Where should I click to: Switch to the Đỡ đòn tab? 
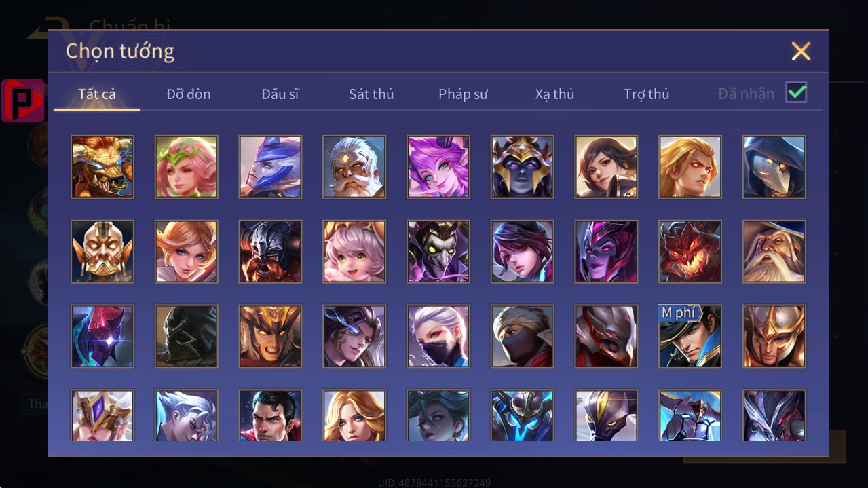tap(189, 94)
